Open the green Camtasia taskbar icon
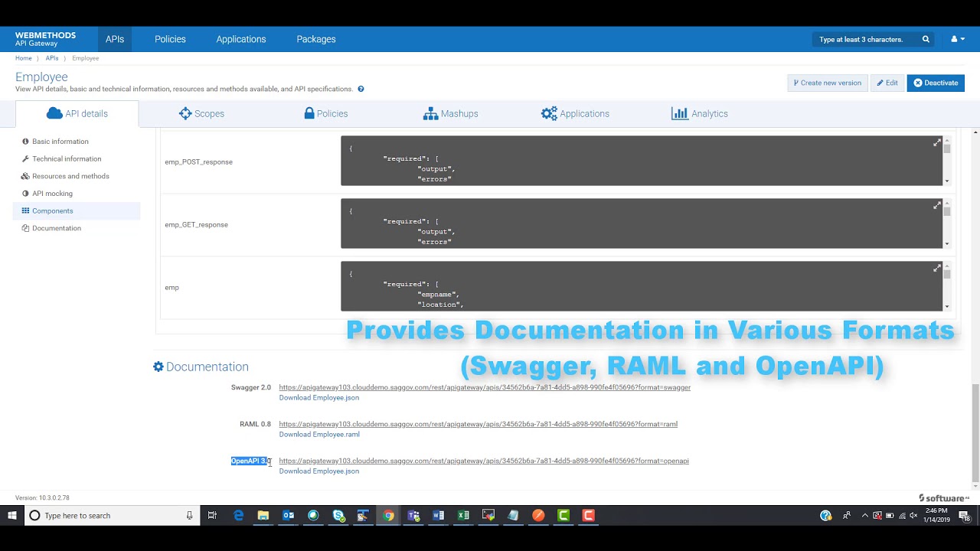The image size is (980, 551). click(563, 516)
